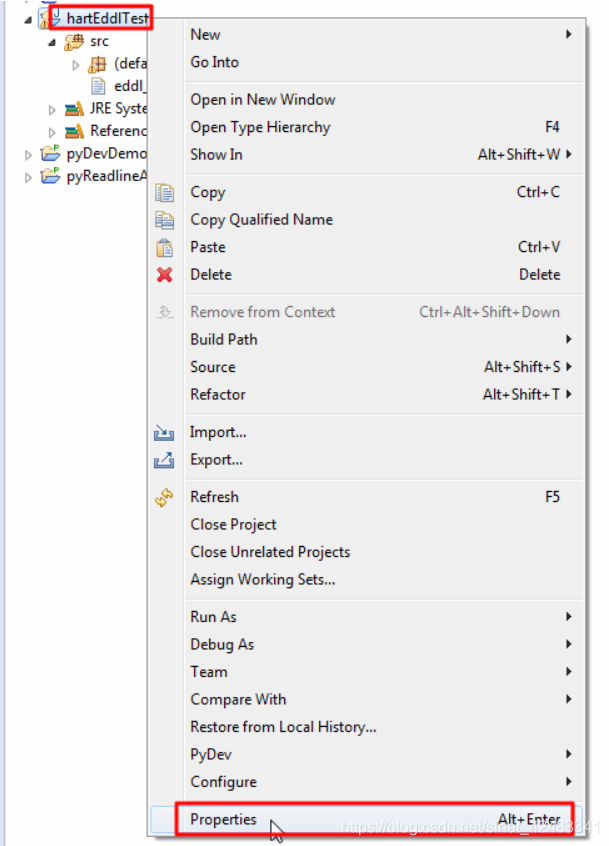The image size is (609, 846).
Task: Click the Refresh arrows icon
Action: point(164,497)
